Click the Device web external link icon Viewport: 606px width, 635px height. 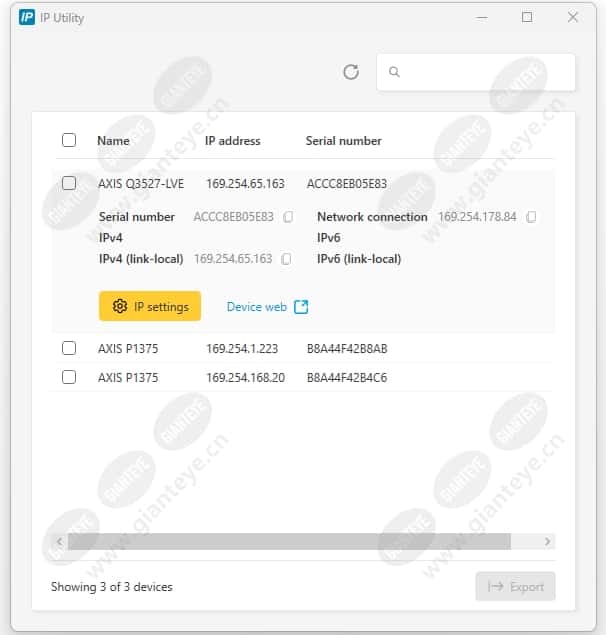(301, 307)
